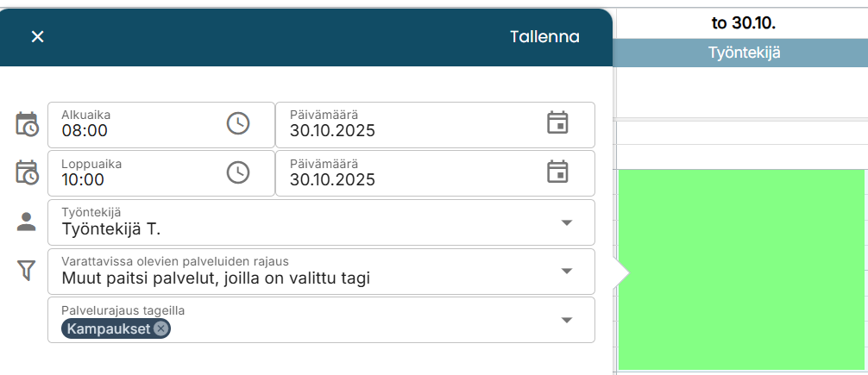Edit the Loppuaika time field 10:00
Screen dimensions: 868x375
pyautogui.click(x=129, y=180)
